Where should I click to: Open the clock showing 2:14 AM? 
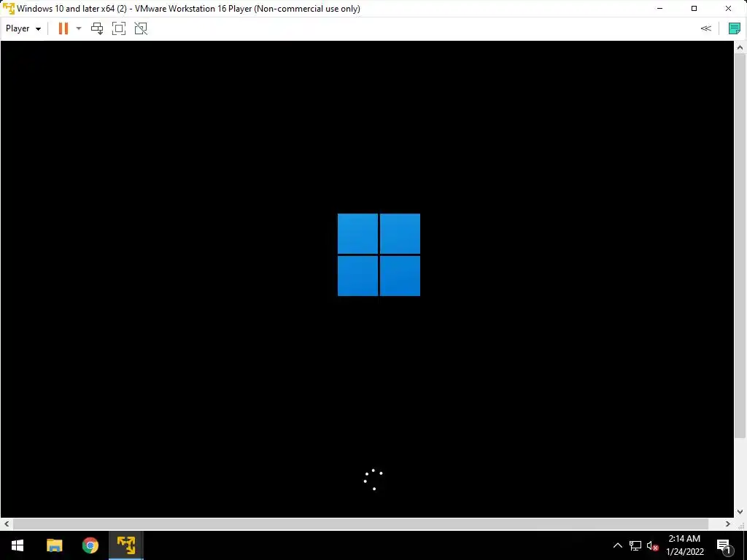[684, 545]
